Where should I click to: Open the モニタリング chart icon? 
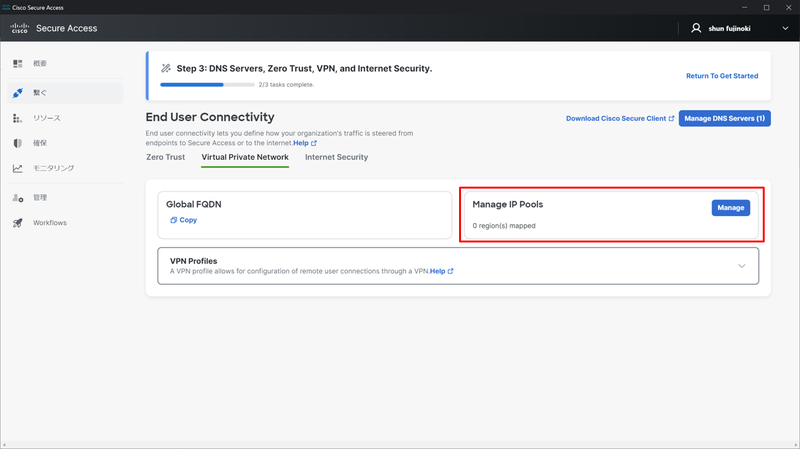tap(18, 168)
